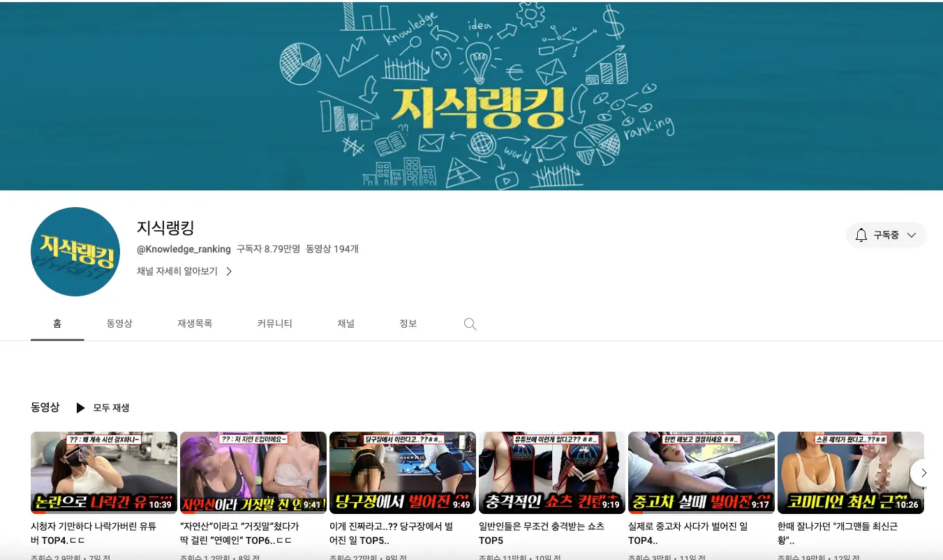Click title 시청자 기만하다 나락가버린 유튜버 TOP4
The image size is (943, 560).
[x=94, y=533]
